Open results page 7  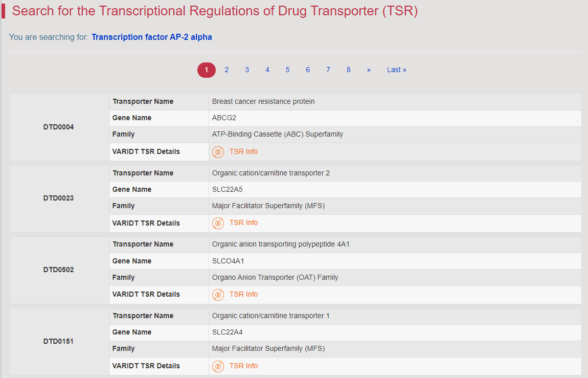(328, 70)
